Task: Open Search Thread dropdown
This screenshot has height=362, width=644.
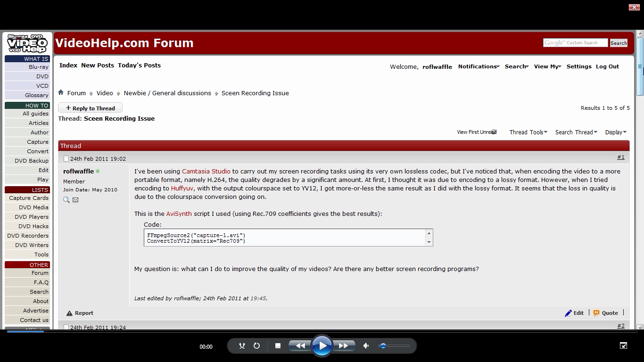Action: tap(576, 132)
